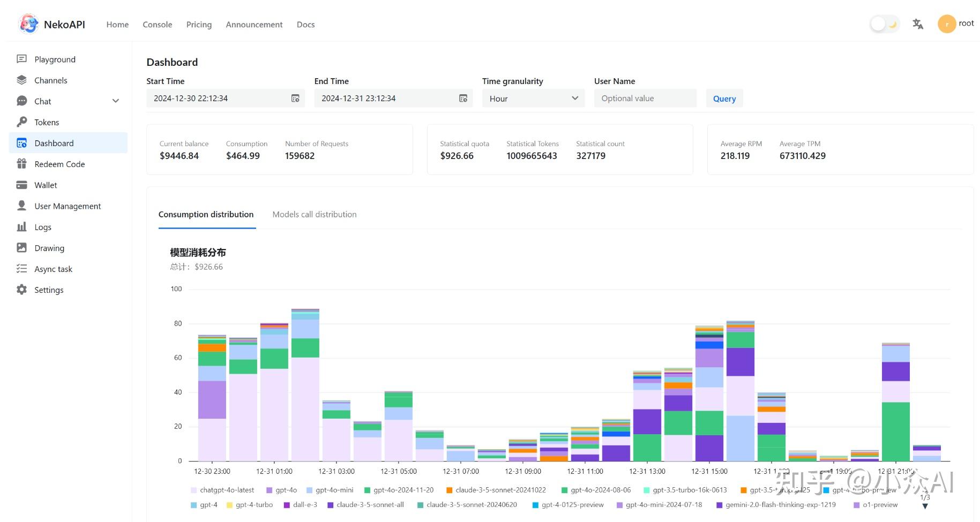
Task: Click the dall-e-3 legend color swatch
Action: (287, 505)
